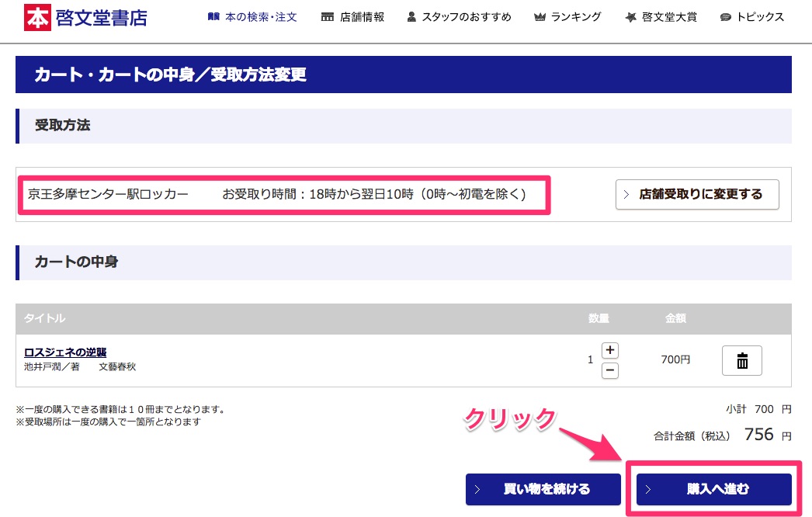Click the お受取り時間 pickup time text
Screen dimensions: 812x517
click(374, 194)
